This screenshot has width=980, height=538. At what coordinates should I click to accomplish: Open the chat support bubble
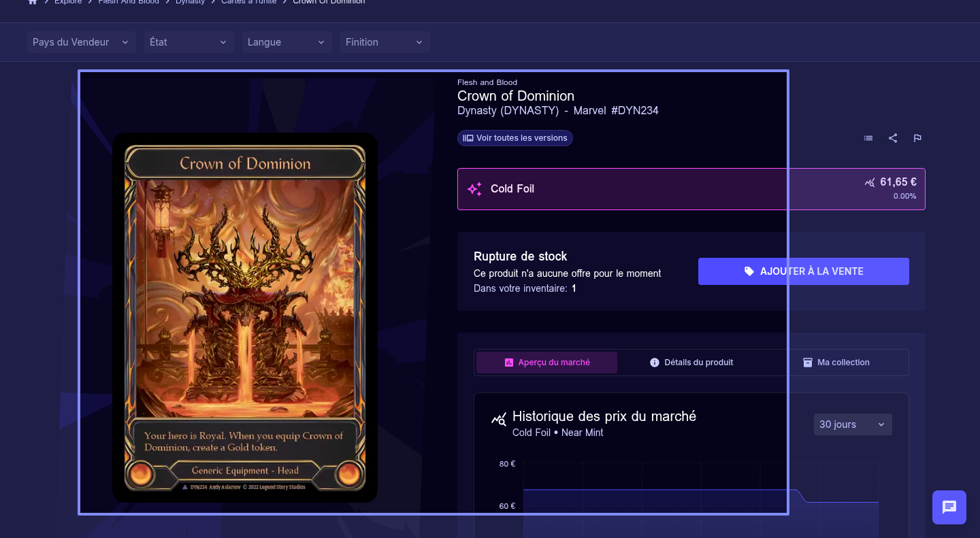tap(949, 507)
